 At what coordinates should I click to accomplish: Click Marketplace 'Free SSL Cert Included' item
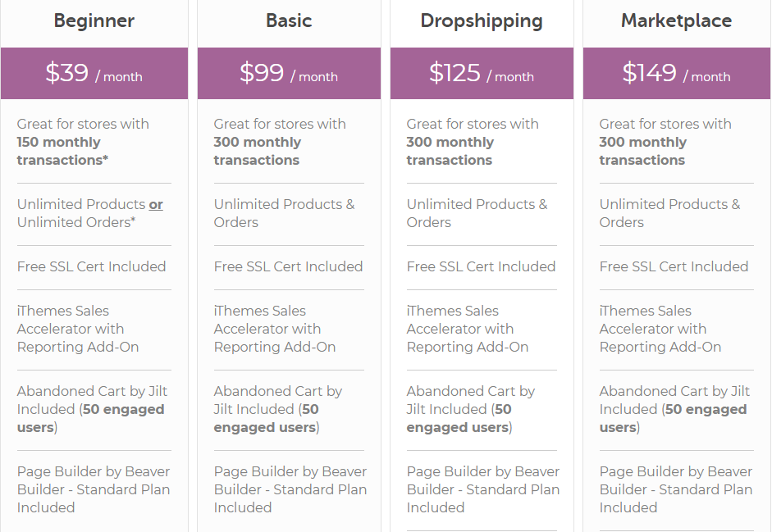[x=674, y=266]
